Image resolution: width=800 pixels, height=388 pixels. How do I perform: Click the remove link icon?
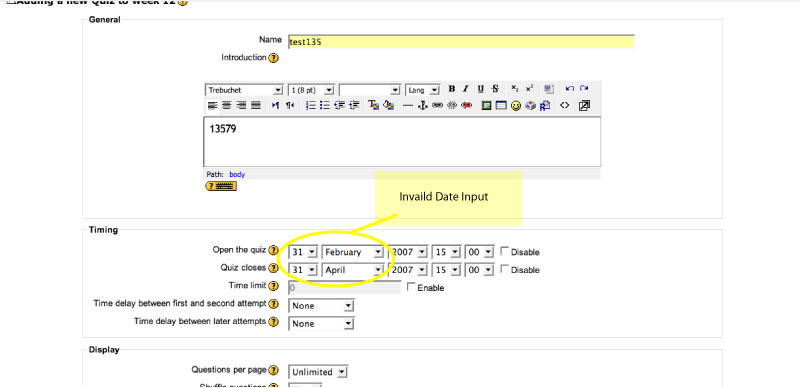point(452,105)
